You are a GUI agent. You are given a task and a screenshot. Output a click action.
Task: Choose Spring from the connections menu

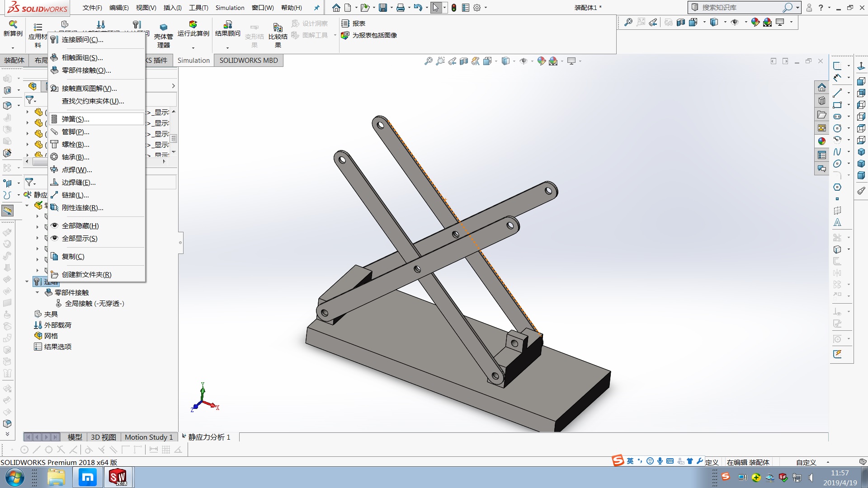coord(75,119)
